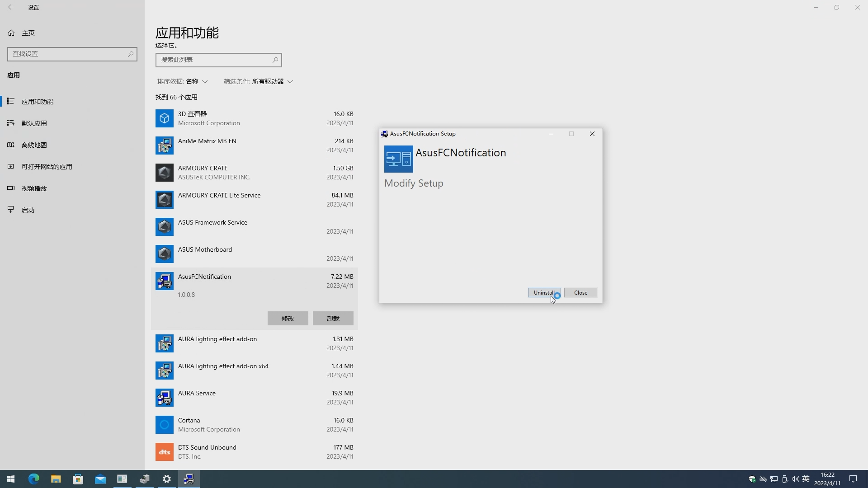868x488 pixels.
Task: Select the 3D 查看器 app icon
Action: coord(164,118)
